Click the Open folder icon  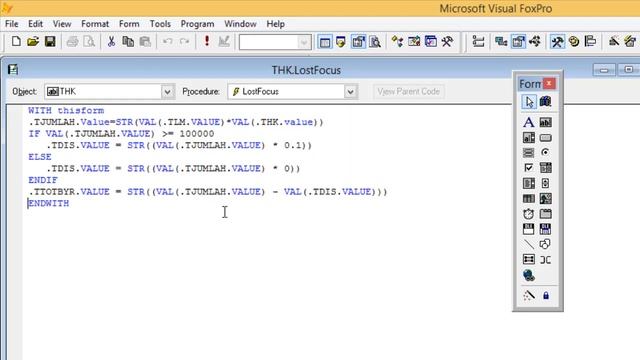(x=33, y=41)
